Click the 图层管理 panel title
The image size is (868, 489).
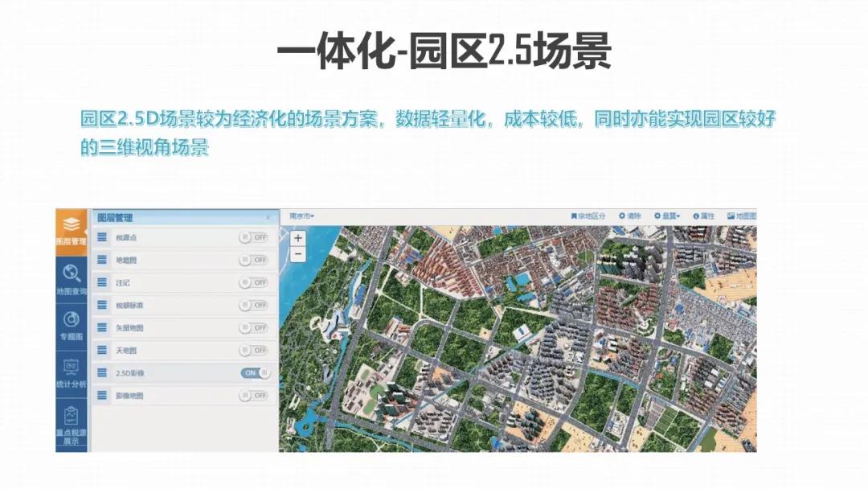click(115, 218)
